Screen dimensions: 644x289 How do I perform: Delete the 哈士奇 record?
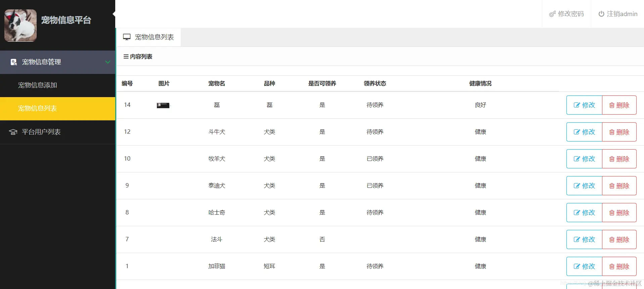[x=619, y=213]
